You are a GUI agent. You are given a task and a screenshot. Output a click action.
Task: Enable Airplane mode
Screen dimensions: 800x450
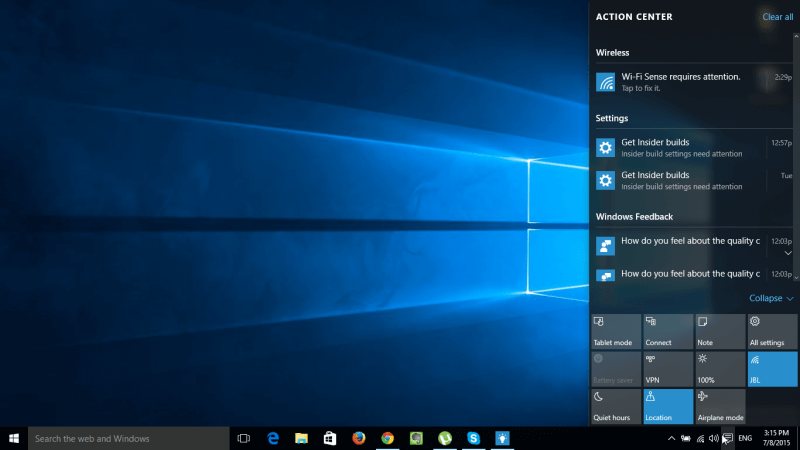[x=720, y=406]
